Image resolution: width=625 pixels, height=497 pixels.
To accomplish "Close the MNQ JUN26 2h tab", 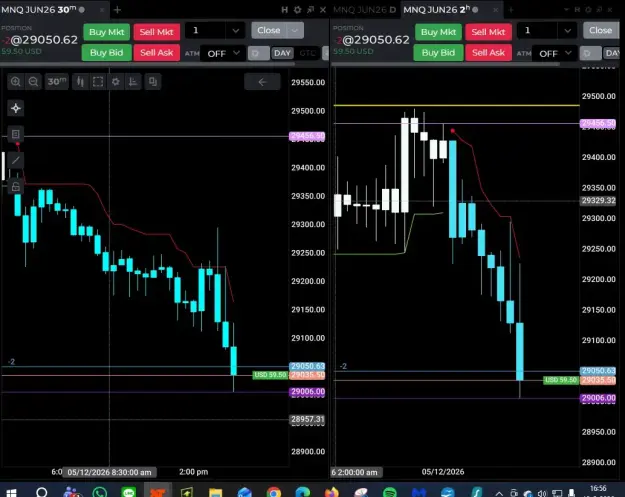I will click(x=495, y=10).
